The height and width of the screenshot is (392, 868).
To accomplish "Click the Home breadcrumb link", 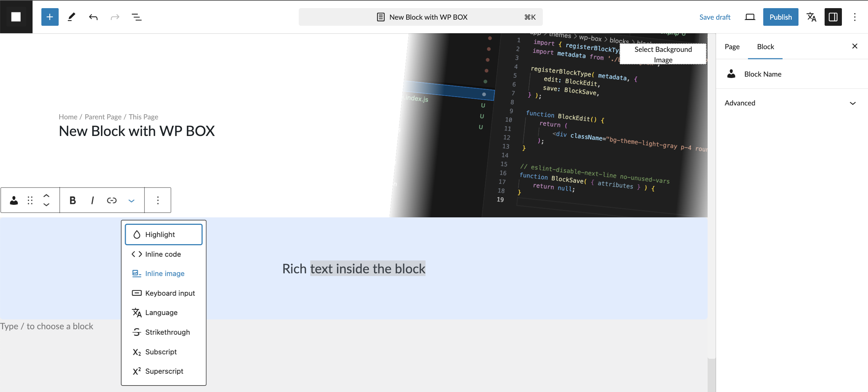I will (68, 117).
